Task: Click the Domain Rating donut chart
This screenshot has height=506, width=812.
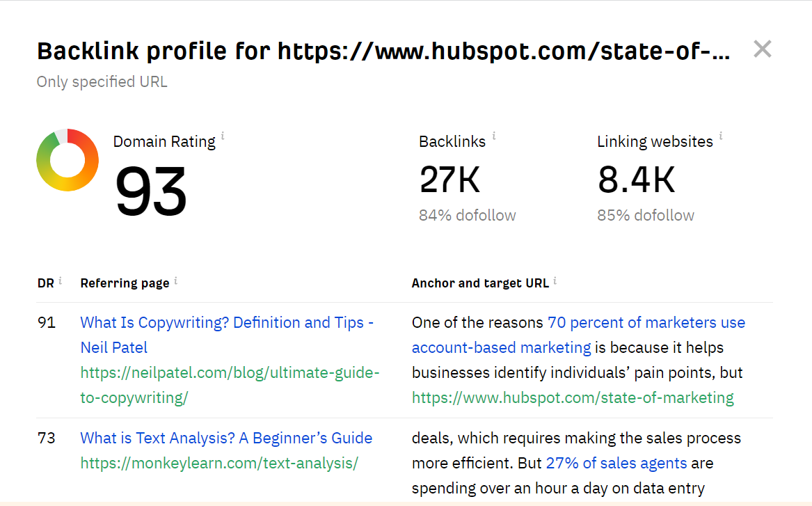Action: click(x=67, y=160)
